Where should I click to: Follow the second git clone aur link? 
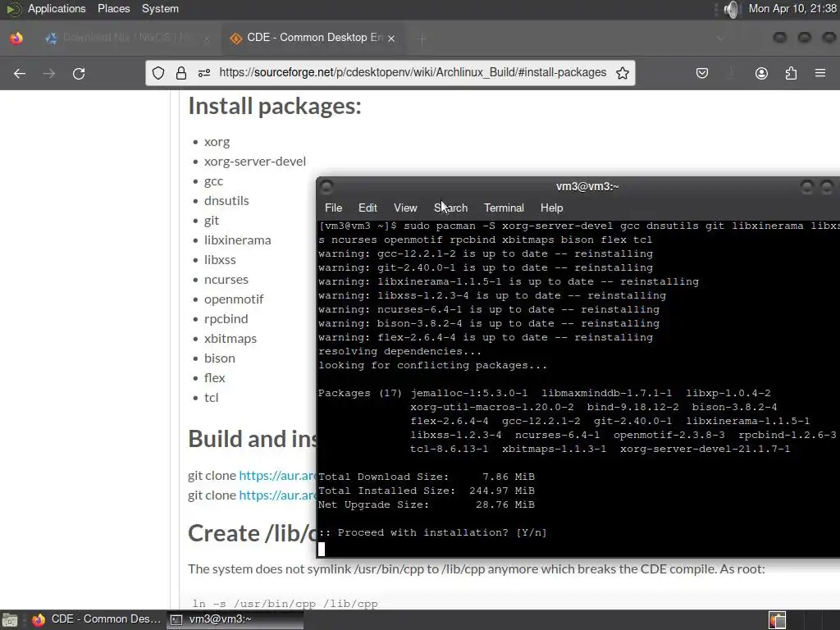(277, 495)
